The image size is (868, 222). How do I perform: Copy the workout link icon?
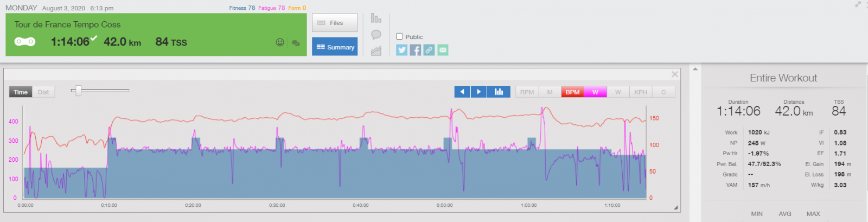429,50
